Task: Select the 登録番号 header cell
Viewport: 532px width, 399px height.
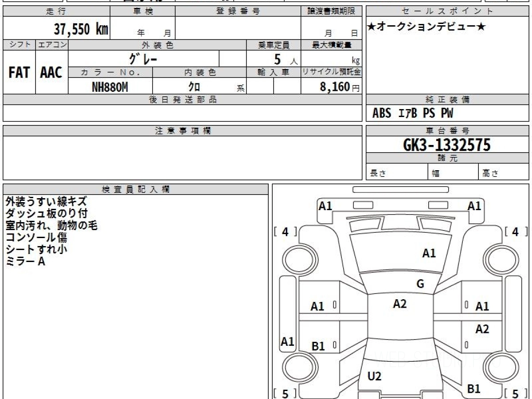Action: coord(238,12)
